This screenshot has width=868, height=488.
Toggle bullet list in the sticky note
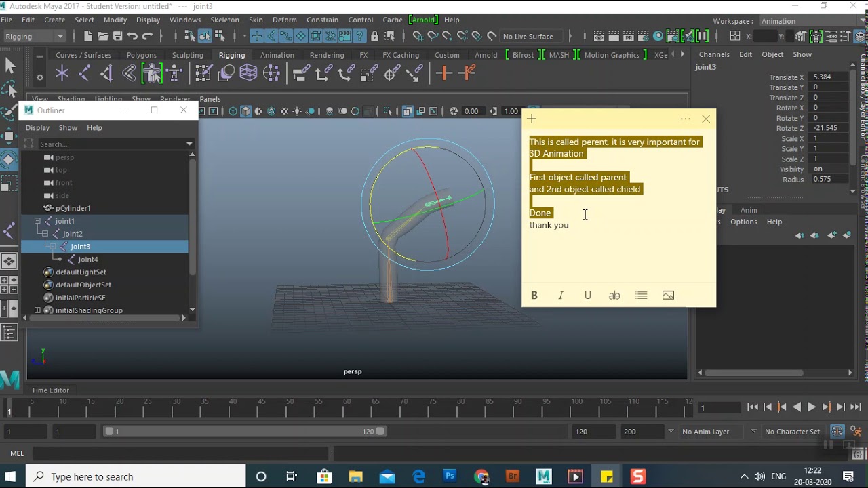pos(642,296)
